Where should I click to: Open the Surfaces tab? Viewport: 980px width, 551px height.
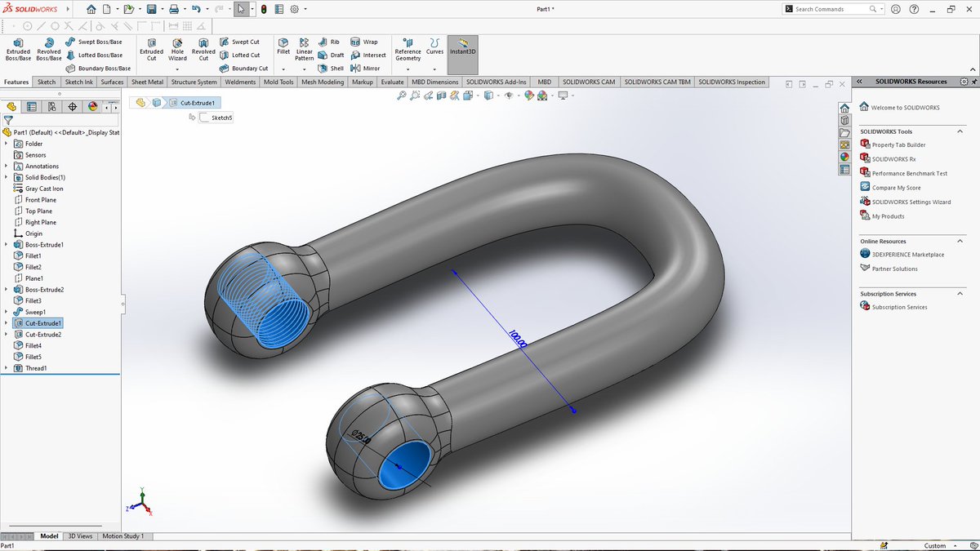pos(112,82)
